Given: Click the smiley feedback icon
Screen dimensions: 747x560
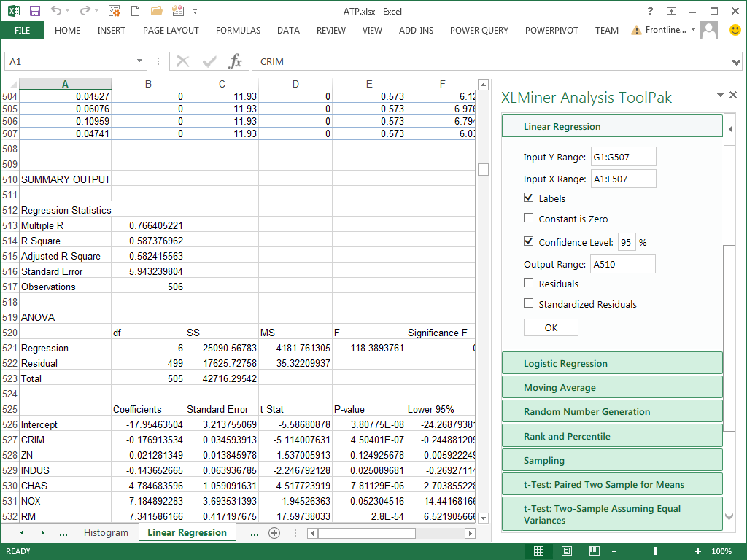Looking at the screenshot, I should [735, 30].
